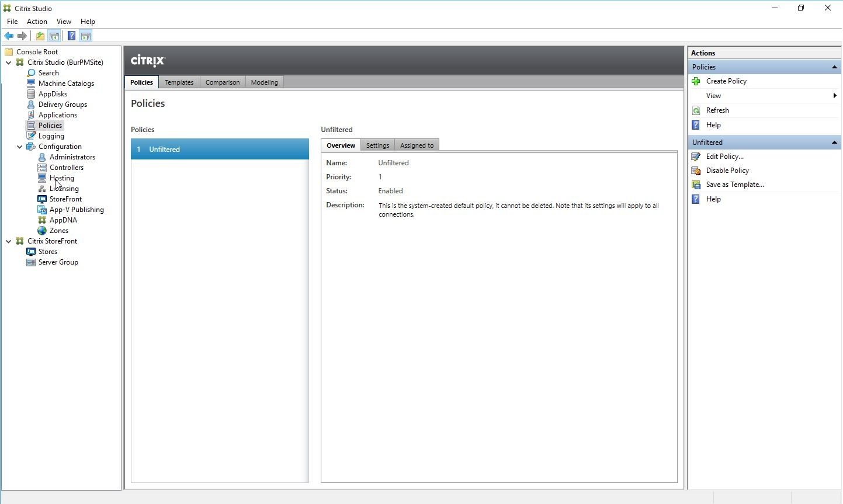Select Console Root in the tree
843x504 pixels.
click(37, 52)
